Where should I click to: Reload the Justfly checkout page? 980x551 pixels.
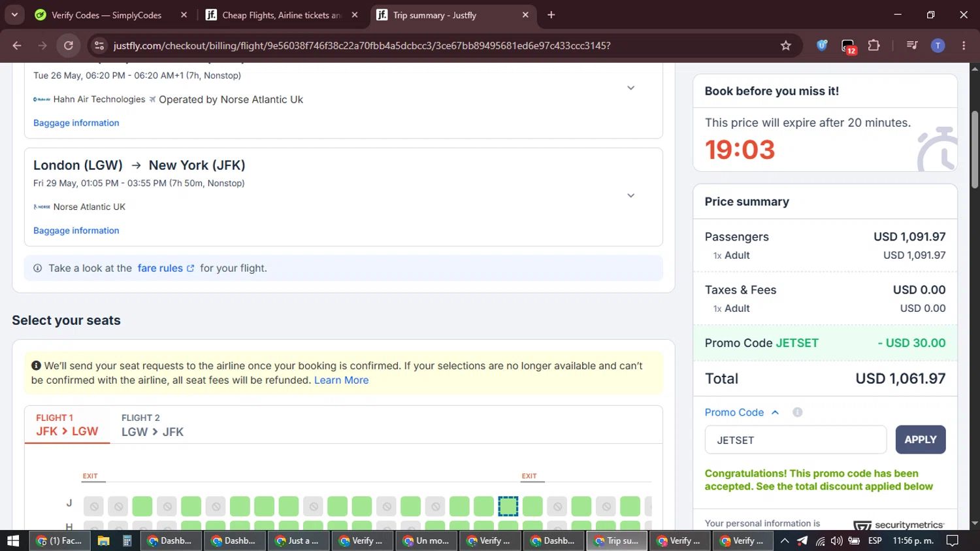click(x=68, y=45)
